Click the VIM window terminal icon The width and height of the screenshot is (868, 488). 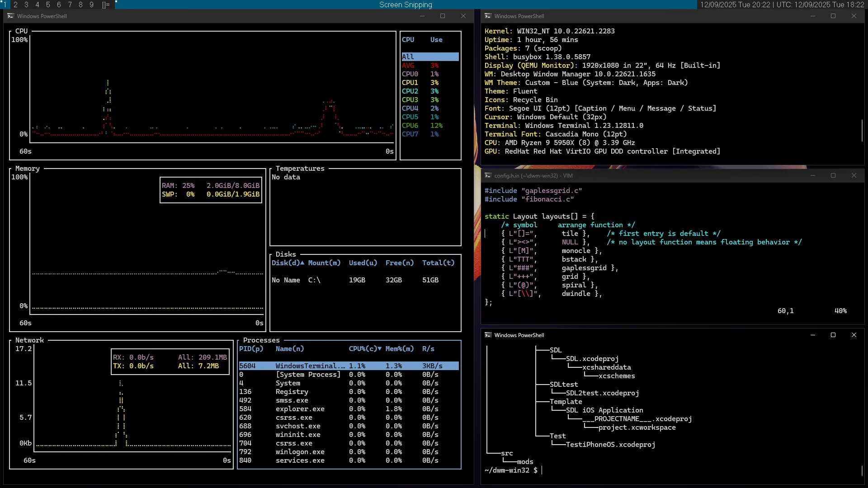488,175
